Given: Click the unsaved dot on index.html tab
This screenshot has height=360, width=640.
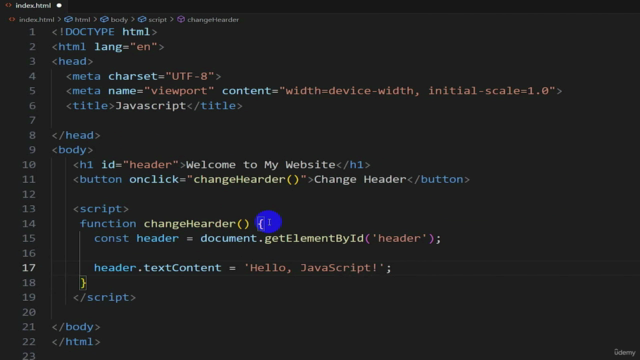Looking at the screenshot, I should (59, 5).
